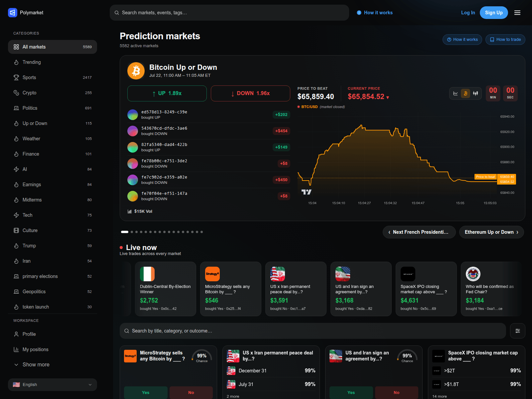Open My positions in workspace
Screen dimensions: 532x399
pyautogui.click(x=53, y=349)
